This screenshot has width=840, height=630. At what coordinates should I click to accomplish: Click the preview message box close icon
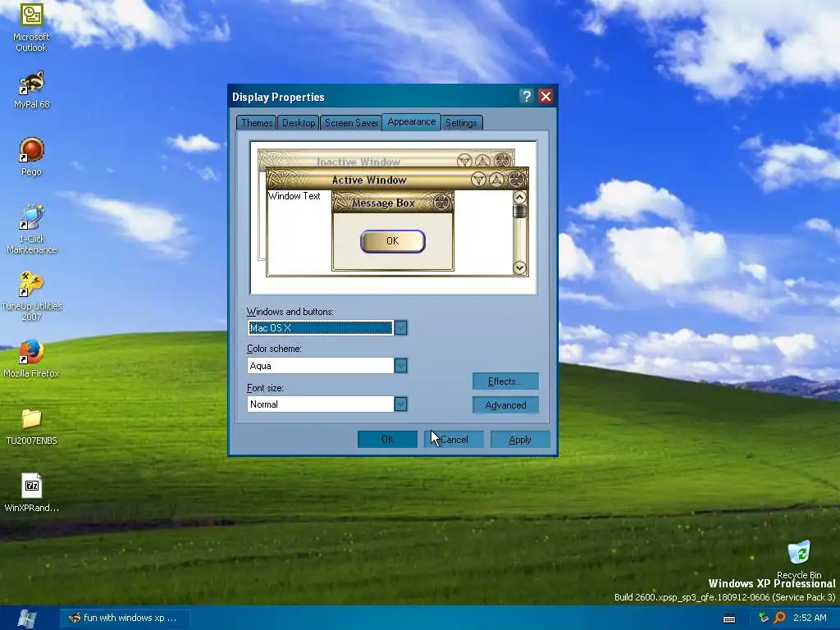(x=442, y=203)
